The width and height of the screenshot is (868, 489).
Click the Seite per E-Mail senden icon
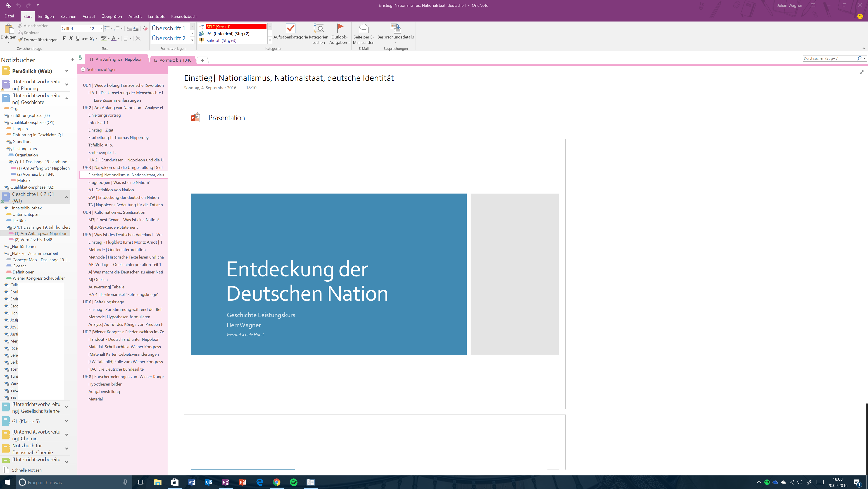pos(363,29)
